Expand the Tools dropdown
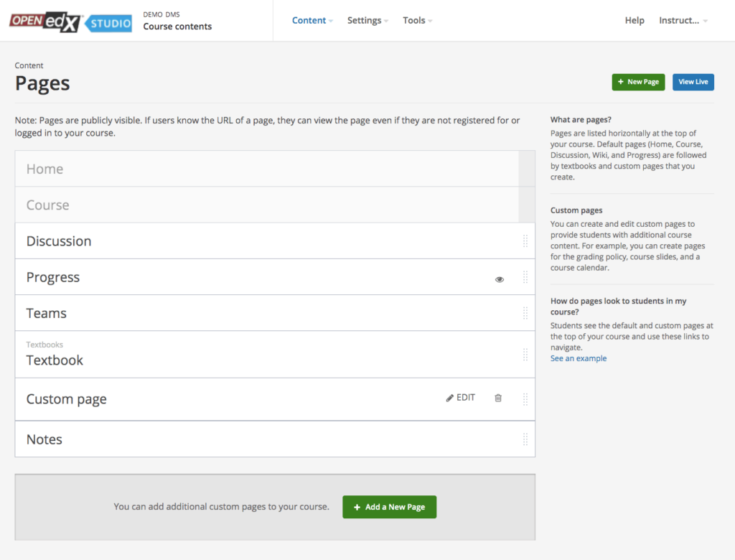This screenshot has height=560, width=735. point(414,20)
